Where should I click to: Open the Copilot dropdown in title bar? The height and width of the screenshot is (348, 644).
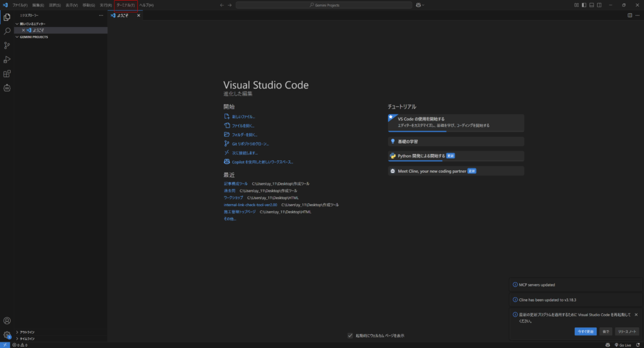[419, 5]
